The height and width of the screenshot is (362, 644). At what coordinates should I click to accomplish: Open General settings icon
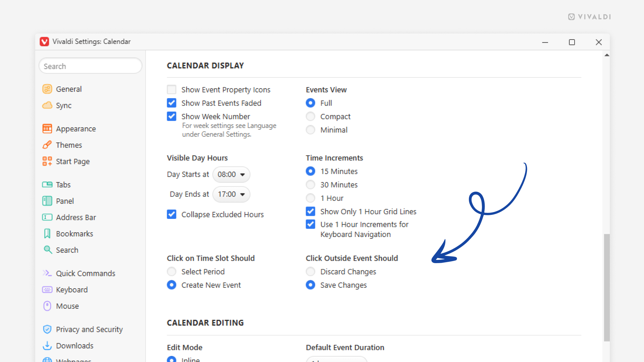[x=47, y=89]
